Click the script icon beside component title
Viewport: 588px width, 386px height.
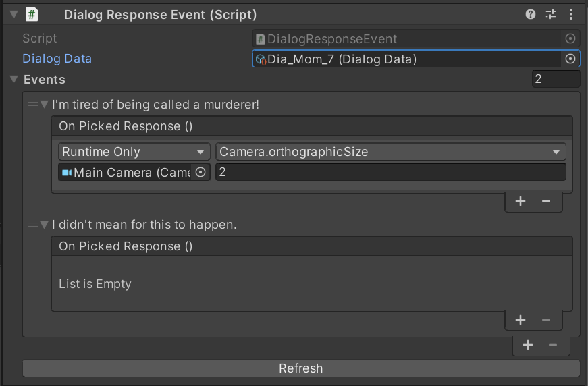(x=32, y=15)
